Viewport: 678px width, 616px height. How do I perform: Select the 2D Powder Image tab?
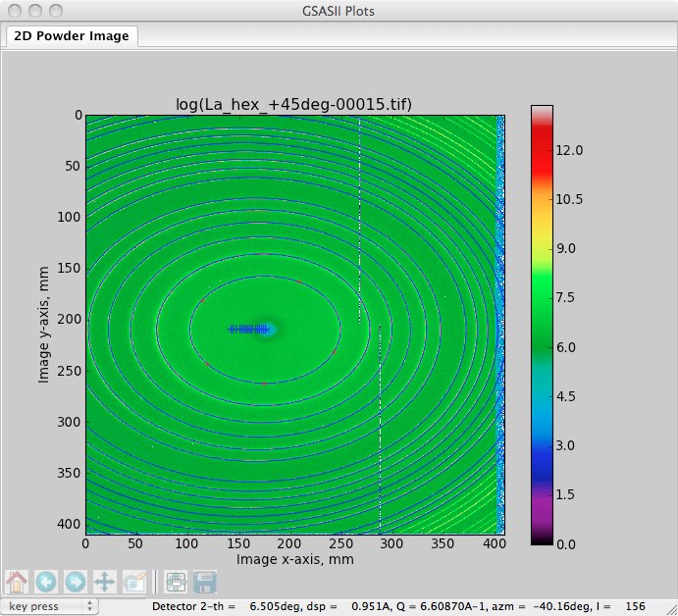[x=72, y=36]
